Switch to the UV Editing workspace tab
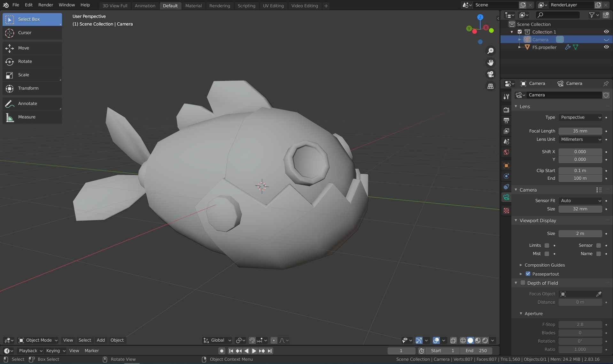This screenshot has width=613, height=364. 273,6
